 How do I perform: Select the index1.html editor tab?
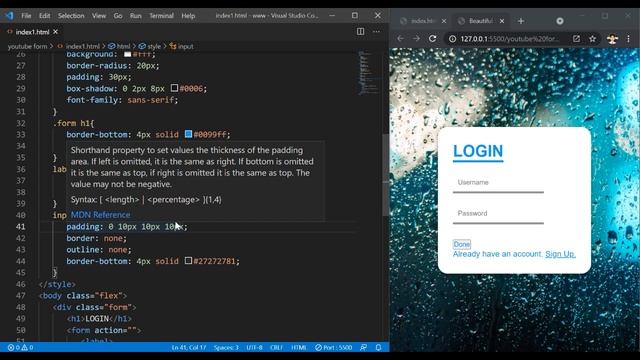coord(32,32)
